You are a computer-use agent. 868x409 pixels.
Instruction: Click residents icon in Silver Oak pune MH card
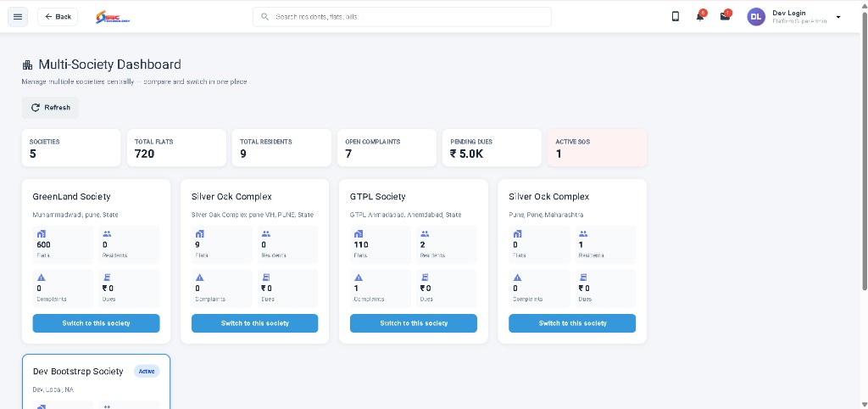point(265,234)
